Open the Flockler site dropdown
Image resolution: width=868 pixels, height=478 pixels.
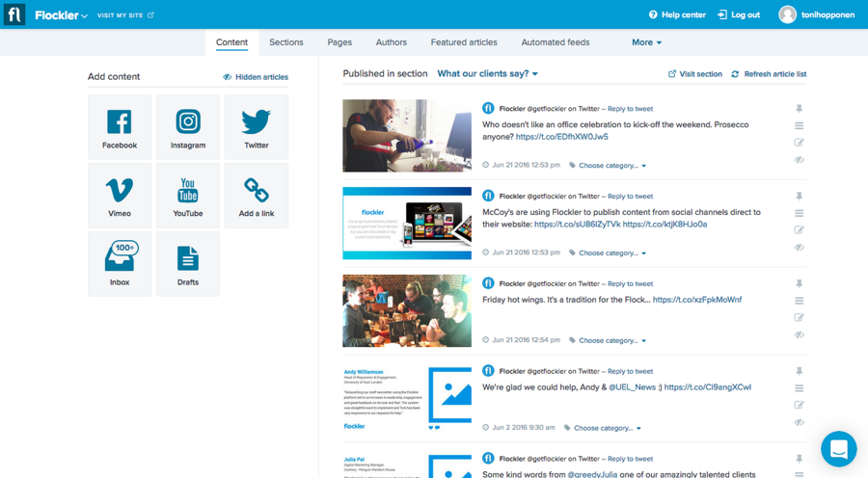(61, 15)
